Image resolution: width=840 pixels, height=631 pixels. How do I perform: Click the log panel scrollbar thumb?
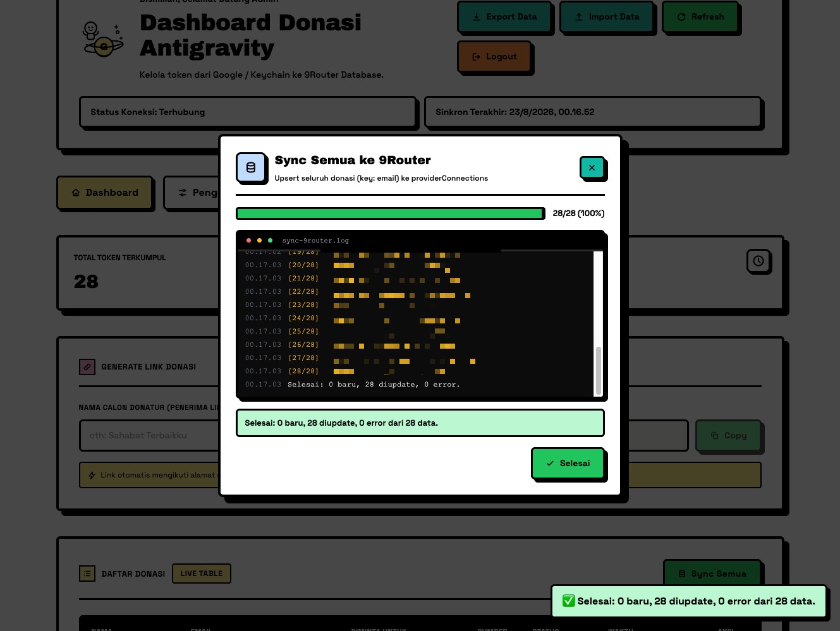point(598,370)
